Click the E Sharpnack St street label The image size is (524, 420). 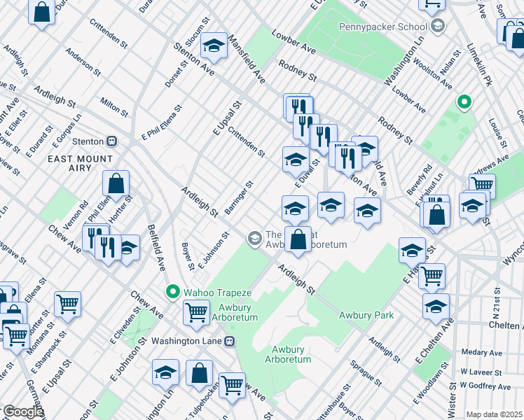pyautogui.click(x=48, y=352)
